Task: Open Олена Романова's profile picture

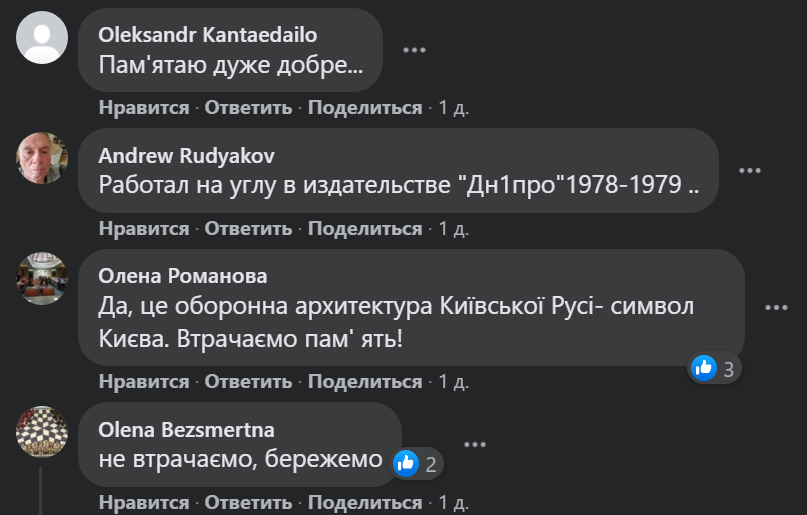Action: coord(42,278)
